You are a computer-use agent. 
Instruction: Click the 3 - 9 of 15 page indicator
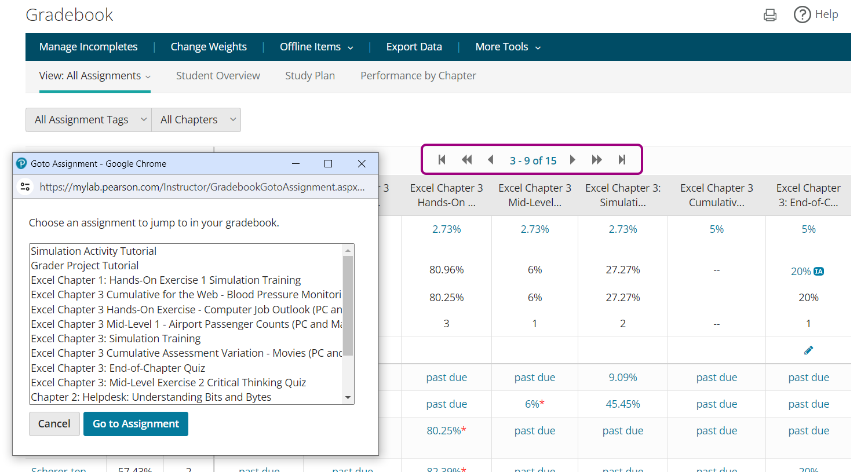(533, 160)
